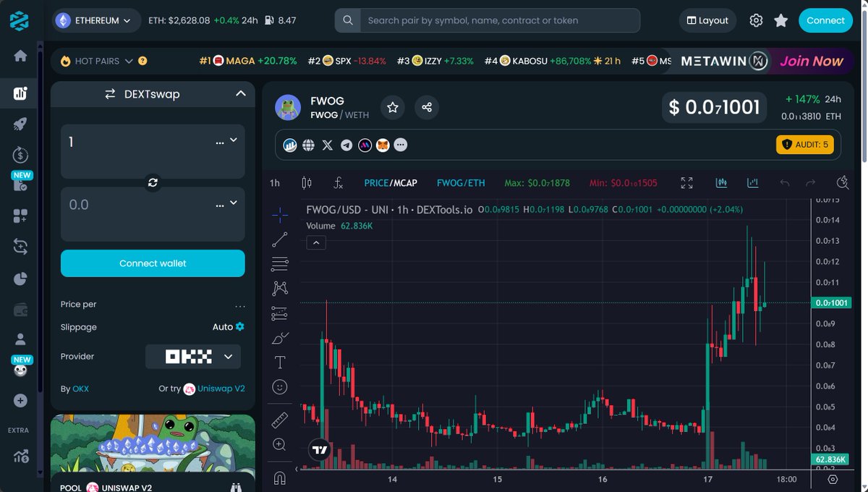Viewport: 868px width, 492px height.
Task: Open FWOG Telegram link icon
Action: [x=346, y=145]
